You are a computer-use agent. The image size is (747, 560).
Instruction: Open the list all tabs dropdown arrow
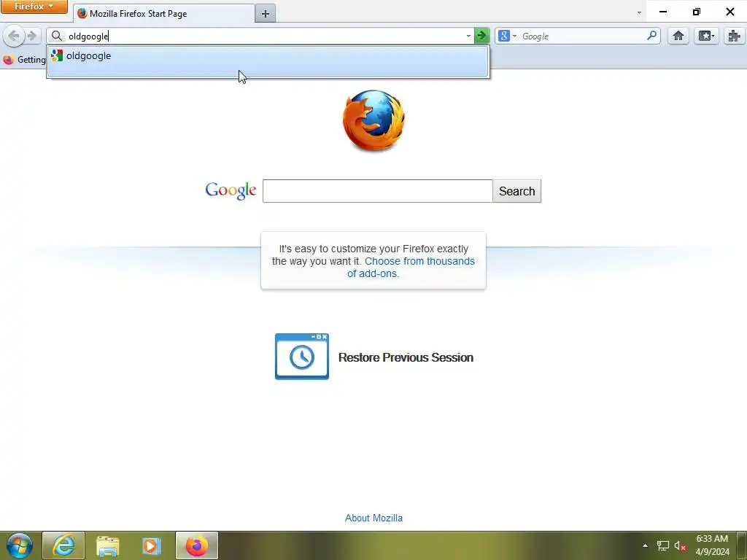click(639, 13)
